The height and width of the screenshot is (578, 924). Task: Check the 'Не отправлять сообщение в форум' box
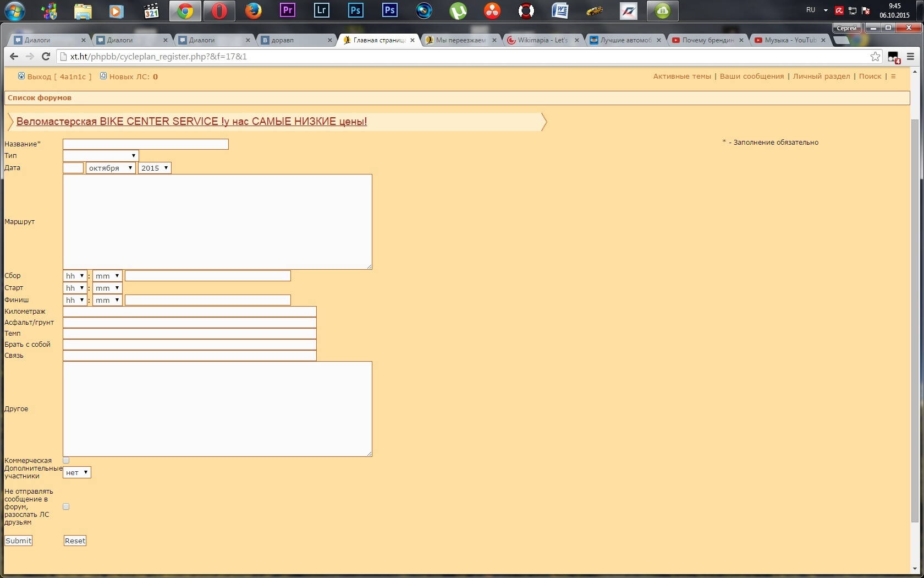pyautogui.click(x=66, y=506)
